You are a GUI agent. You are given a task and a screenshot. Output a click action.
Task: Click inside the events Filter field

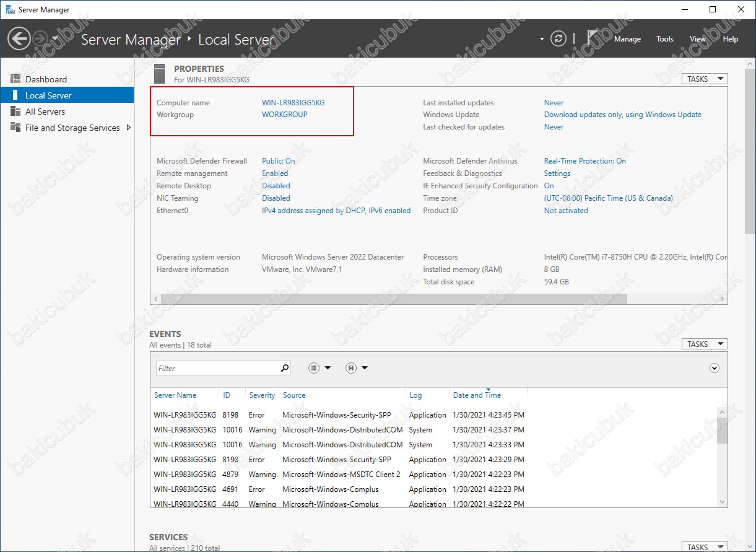tap(217, 368)
